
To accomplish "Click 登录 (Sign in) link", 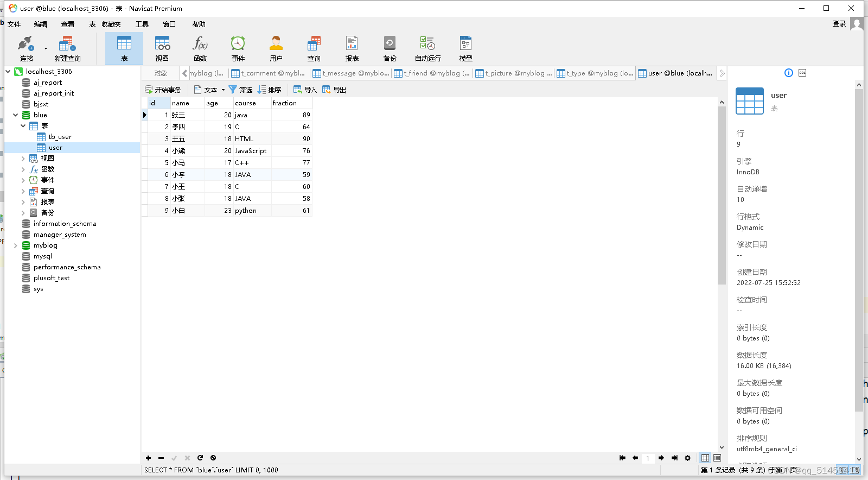I will [x=839, y=24].
